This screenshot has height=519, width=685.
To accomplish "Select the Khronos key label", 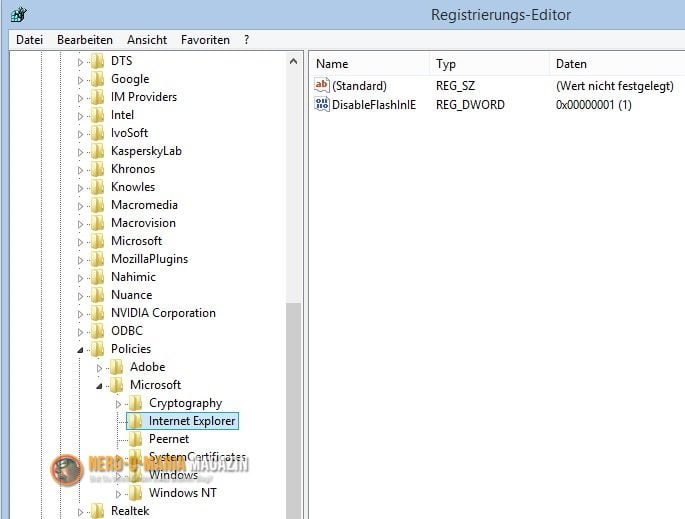I will (x=133, y=169).
